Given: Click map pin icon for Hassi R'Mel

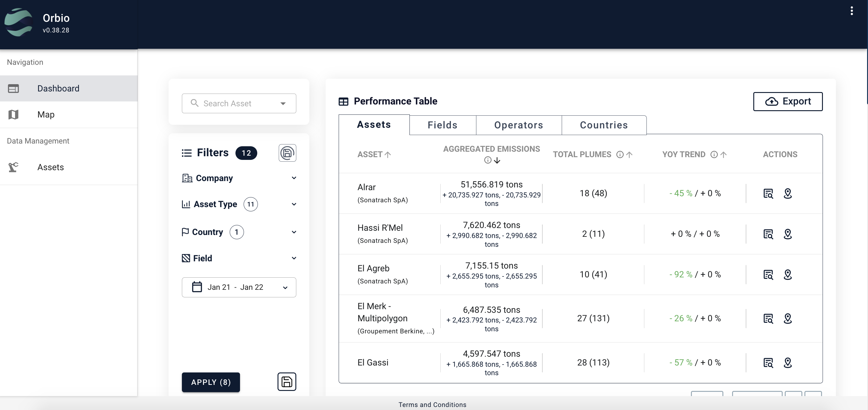Looking at the screenshot, I should [787, 234].
